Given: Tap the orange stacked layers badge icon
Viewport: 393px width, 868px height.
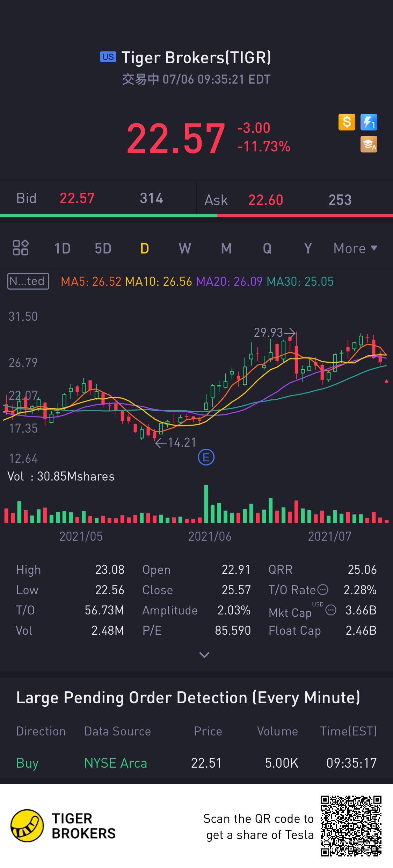Looking at the screenshot, I should [x=369, y=144].
